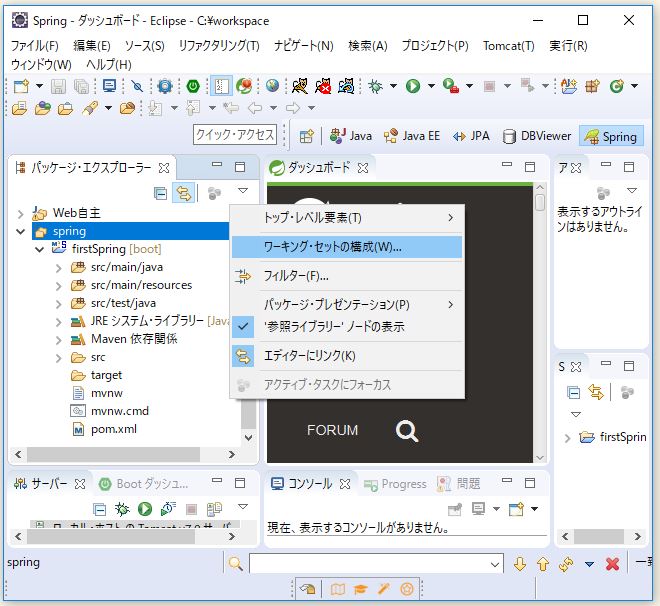Collapse the firstSpring project node

(x=40, y=250)
